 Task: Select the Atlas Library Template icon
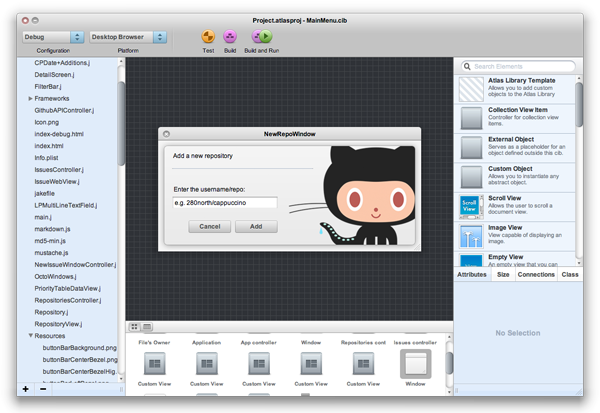(x=471, y=89)
